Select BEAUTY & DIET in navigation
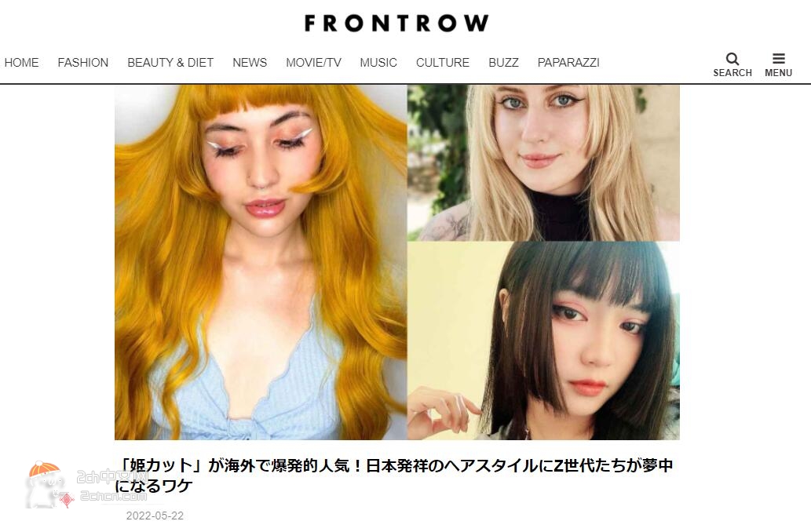This screenshot has width=811, height=532. [x=170, y=63]
